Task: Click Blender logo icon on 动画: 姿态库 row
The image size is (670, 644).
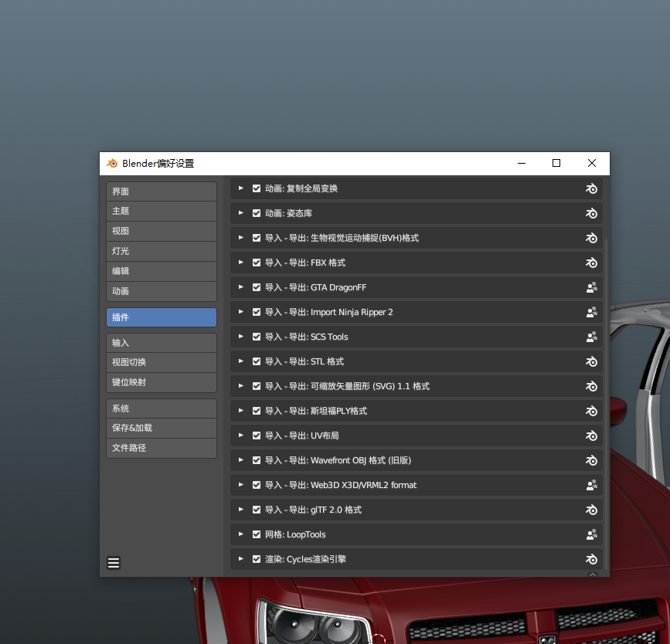Action: coord(591,213)
